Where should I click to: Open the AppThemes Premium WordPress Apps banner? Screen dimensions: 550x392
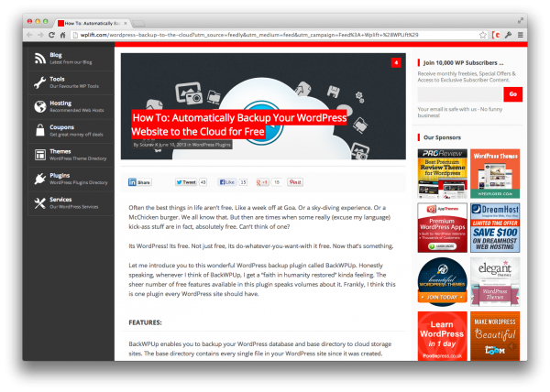443,228
